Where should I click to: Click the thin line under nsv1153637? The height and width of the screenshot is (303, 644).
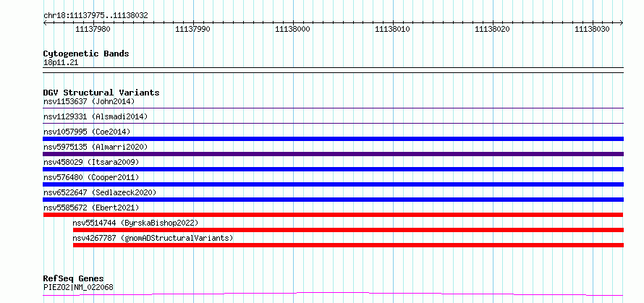[333, 108]
